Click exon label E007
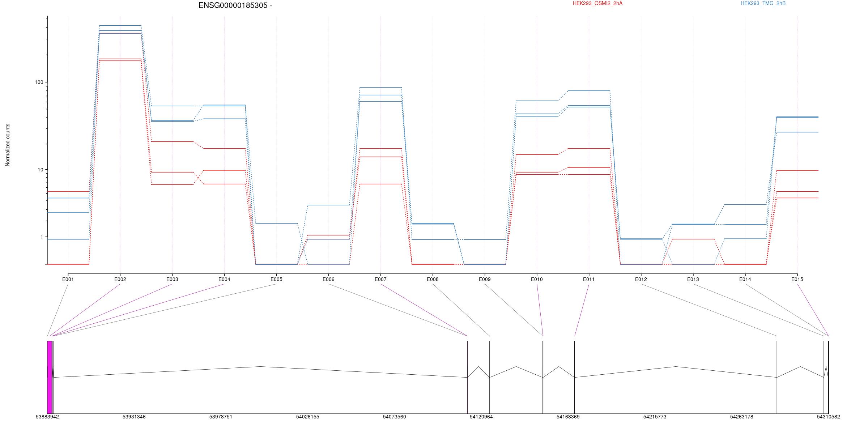Screen dimensions: 868x434 (x=380, y=279)
